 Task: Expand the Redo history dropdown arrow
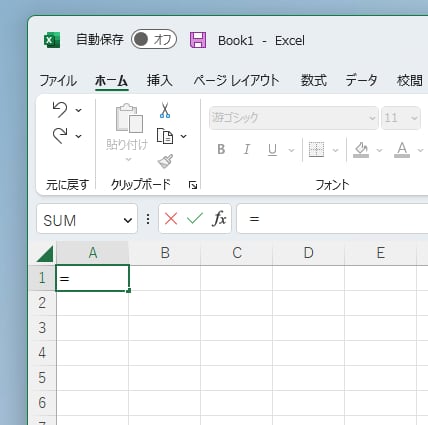pos(79,136)
